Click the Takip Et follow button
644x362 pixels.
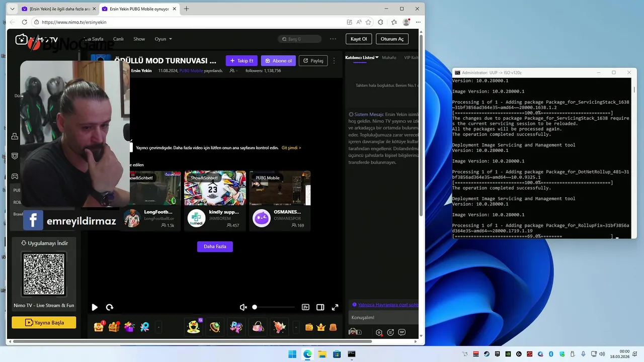(x=242, y=61)
